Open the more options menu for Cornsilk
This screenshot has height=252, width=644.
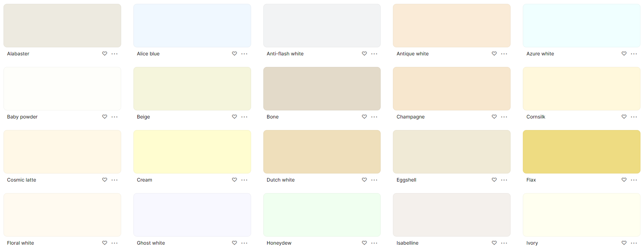[x=634, y=117]
